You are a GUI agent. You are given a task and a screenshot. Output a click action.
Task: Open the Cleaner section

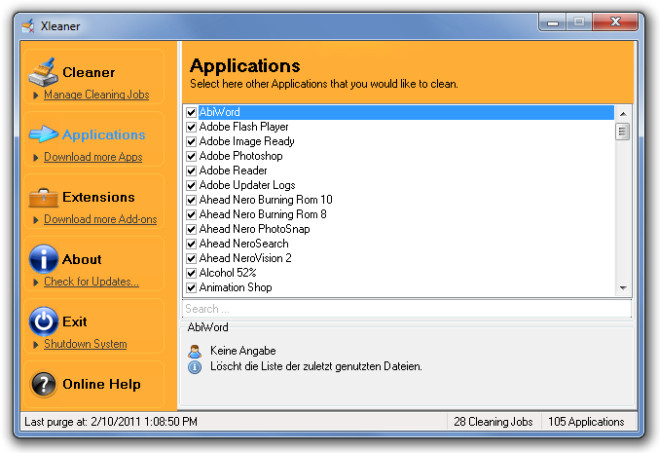(88, 72)
